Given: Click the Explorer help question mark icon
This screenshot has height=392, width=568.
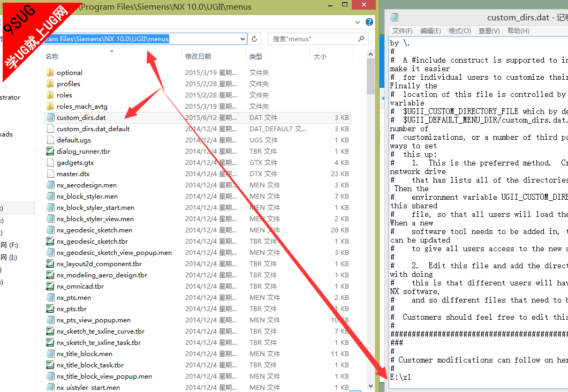Looking at the screenshot, I should [x=369, y=22].
